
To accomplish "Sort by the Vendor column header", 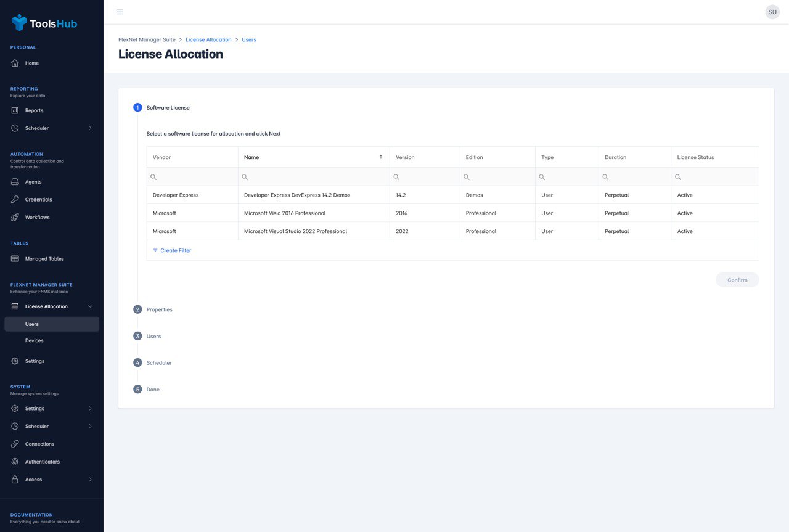I will pyautogui.click(x=192, y=157).
